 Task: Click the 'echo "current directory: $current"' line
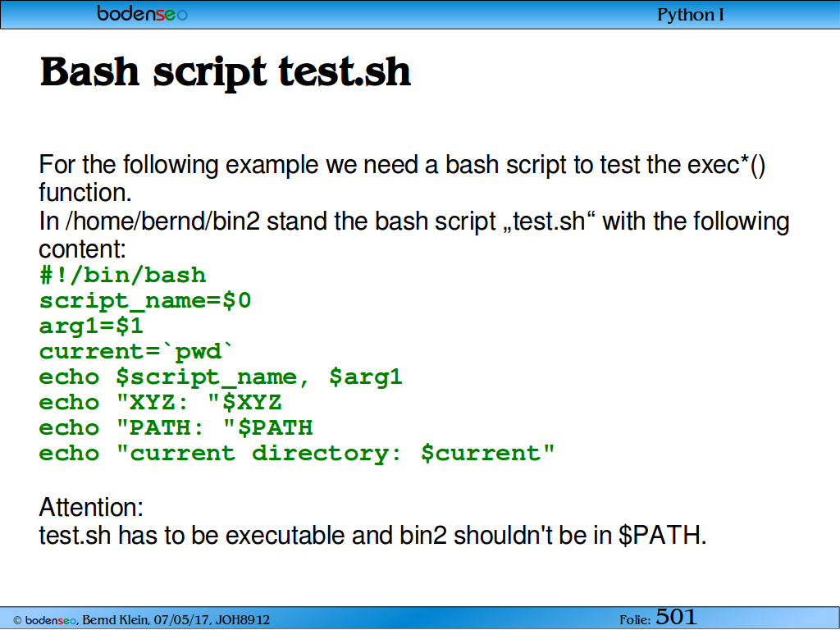[297, 454]
